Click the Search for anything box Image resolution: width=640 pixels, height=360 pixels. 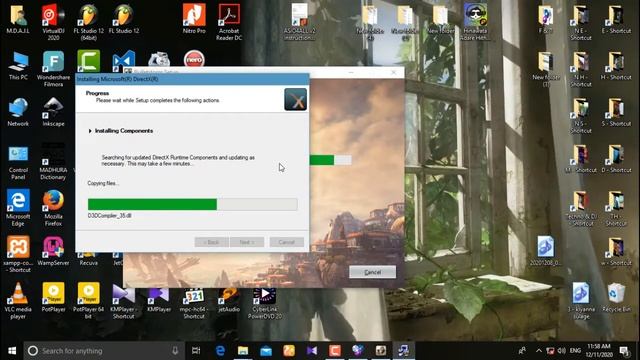(104, 351)
